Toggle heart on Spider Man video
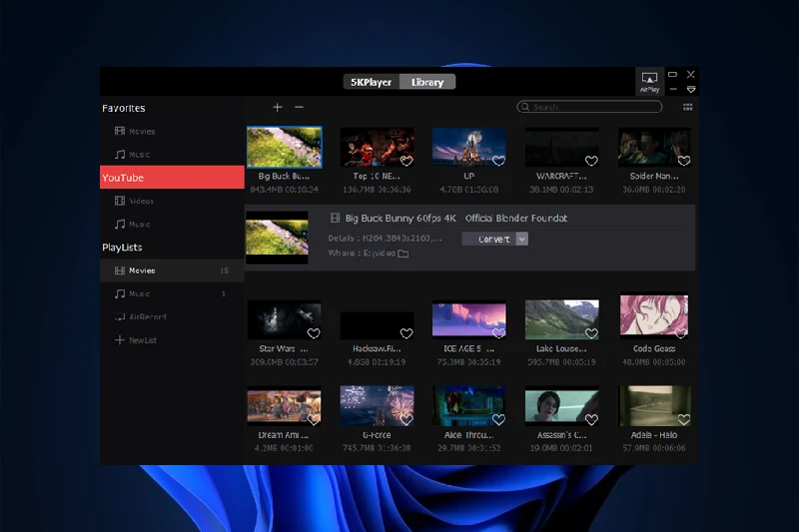This screenshot has height=532, width=799. coord(684,161)
